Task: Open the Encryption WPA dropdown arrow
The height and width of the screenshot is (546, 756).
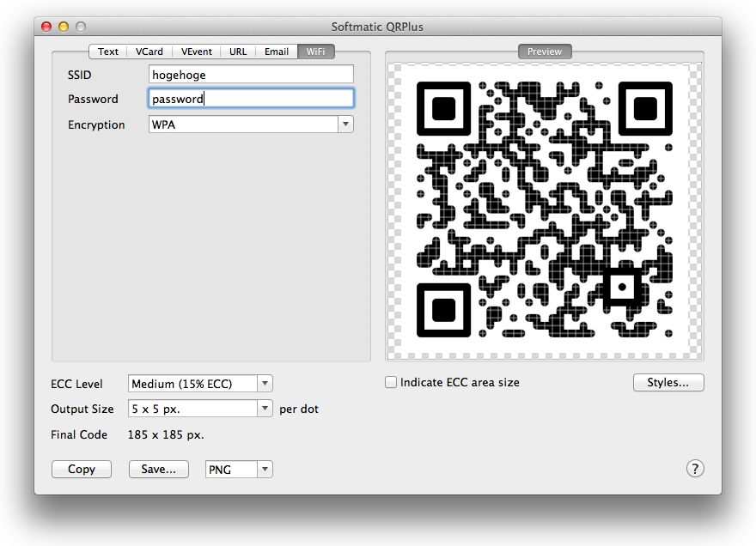Action: (x=345, y=124)
